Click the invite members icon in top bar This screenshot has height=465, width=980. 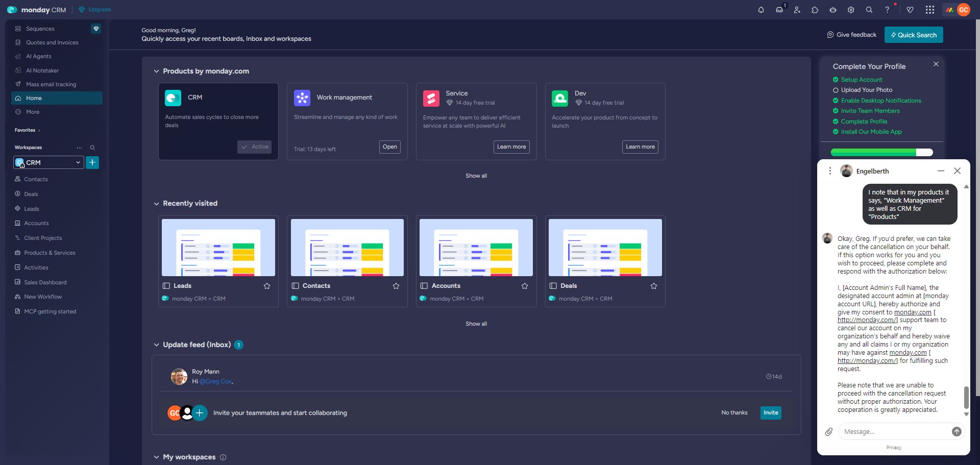point(797,10)
